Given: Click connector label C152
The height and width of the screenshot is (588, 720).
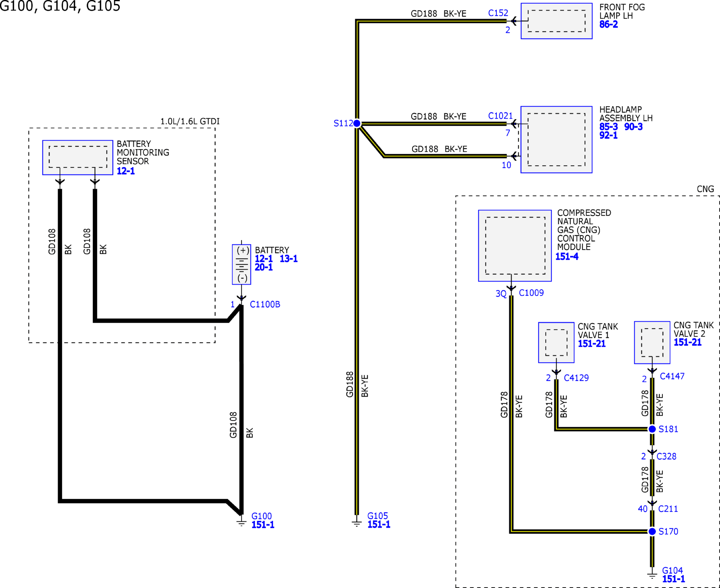Looking at the screenshot, I should (x=498, y=13).
